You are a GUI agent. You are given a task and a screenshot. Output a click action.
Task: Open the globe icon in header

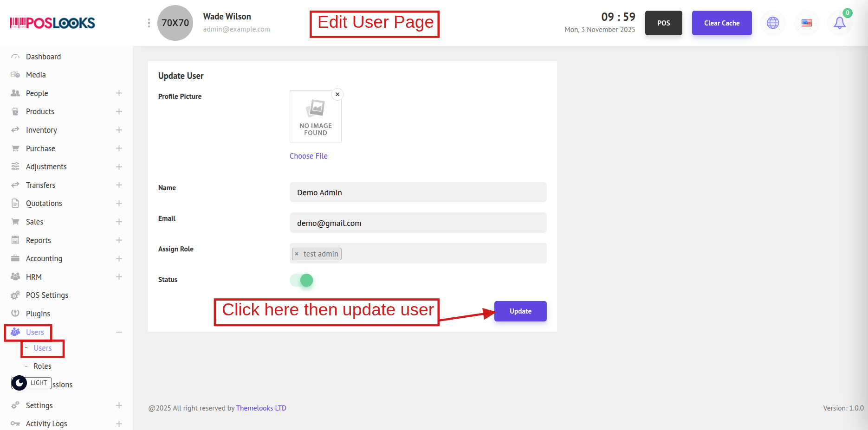pyautogui.click(x=773, y=23)
